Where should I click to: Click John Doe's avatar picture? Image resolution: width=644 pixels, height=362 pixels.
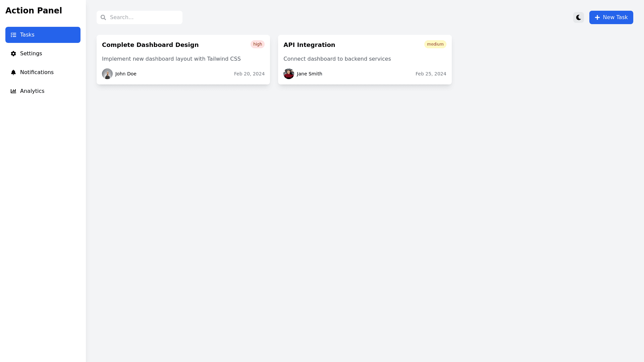tap(107, 74)
